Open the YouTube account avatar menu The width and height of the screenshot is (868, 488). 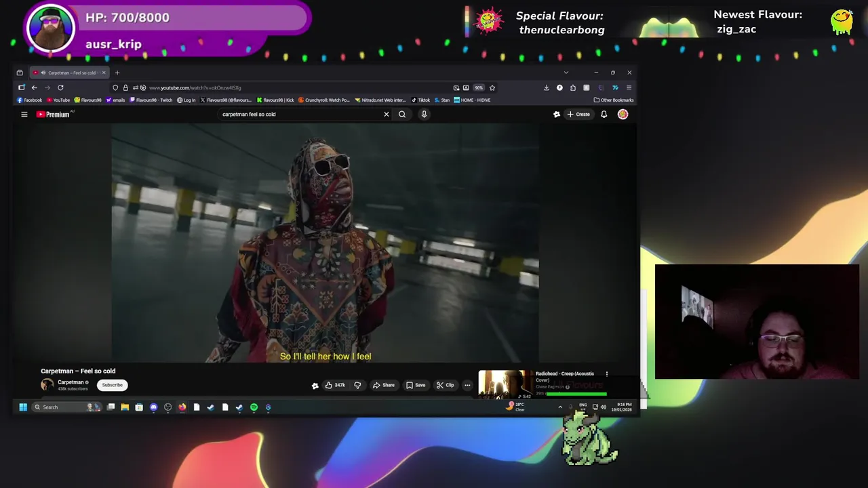[x=623, y=115]
